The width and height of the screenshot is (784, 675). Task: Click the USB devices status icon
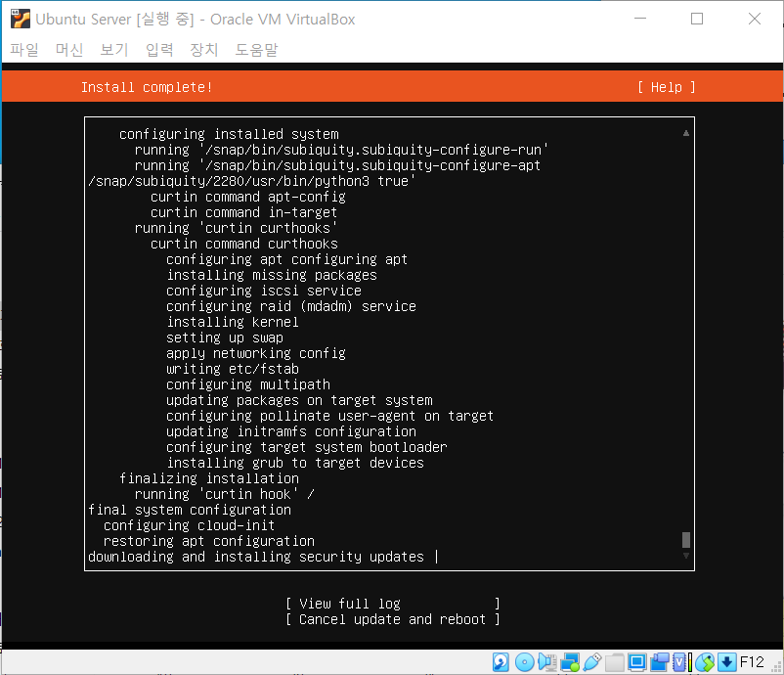592,662
